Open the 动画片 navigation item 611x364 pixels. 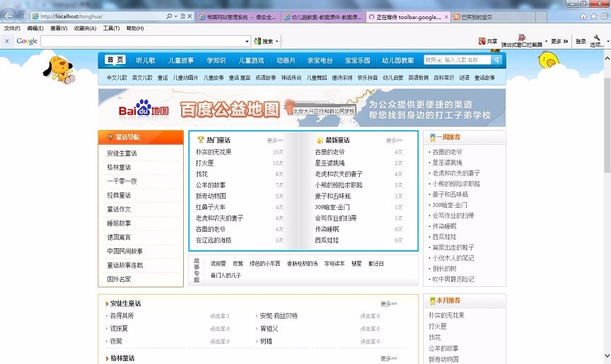tap(286, 60)
